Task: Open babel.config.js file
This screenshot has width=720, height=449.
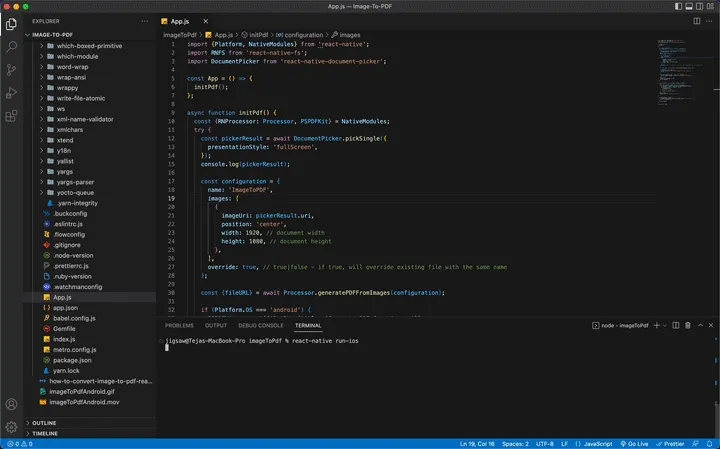Action: coord(74,318)
